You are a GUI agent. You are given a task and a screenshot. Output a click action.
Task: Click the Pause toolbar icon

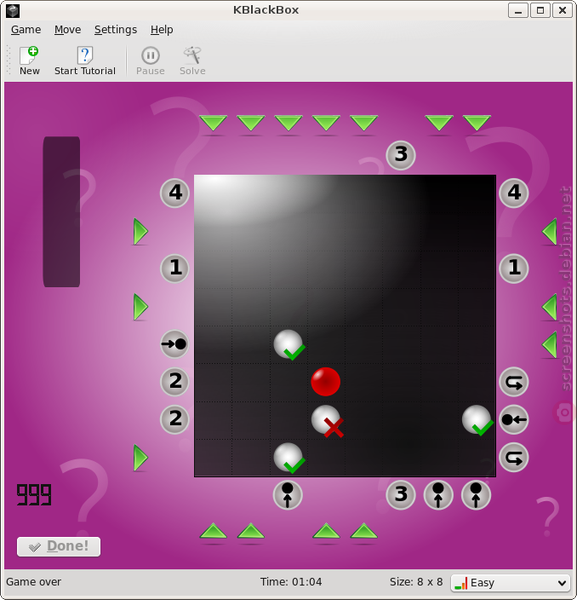[150, 60]
